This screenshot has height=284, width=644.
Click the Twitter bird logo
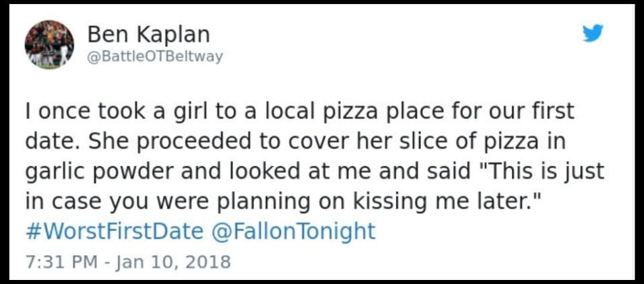[x=593, y=32]
